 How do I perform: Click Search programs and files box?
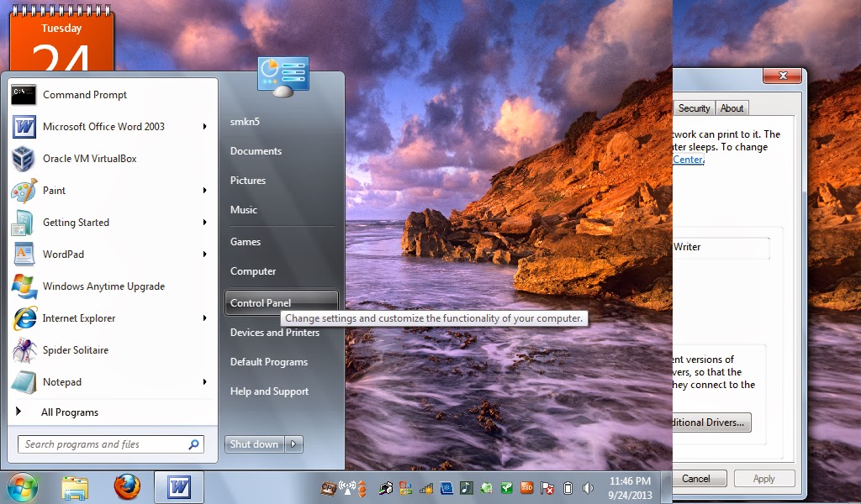[111, 444]
